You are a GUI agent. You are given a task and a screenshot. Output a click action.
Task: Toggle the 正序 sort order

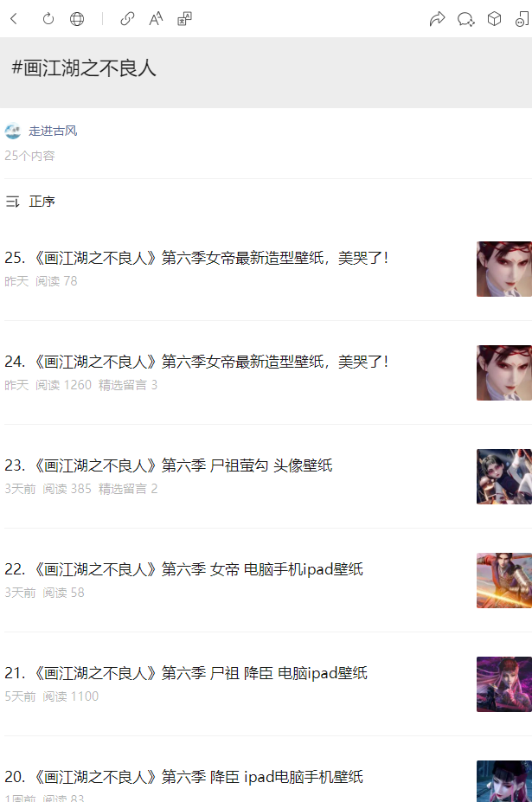tap(30, 202)
